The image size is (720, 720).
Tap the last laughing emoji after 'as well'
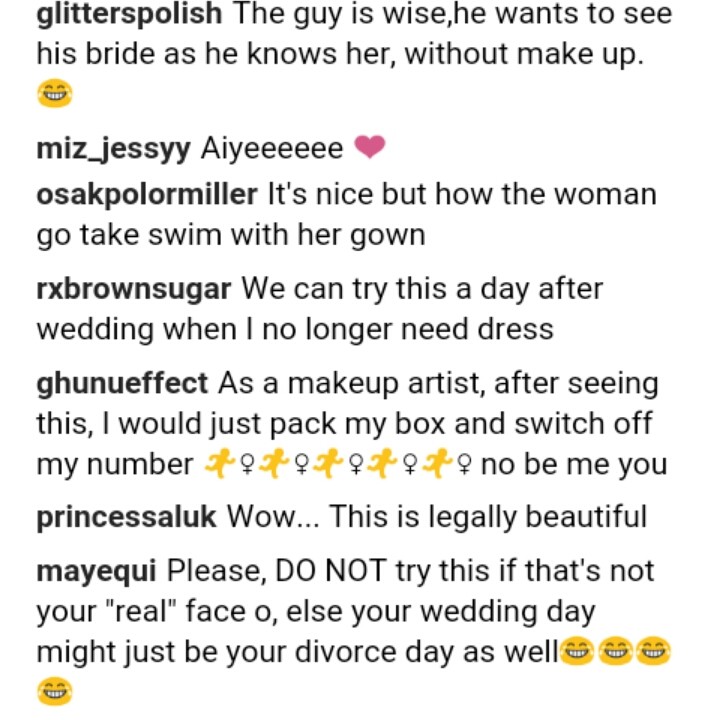coord(655,651)
